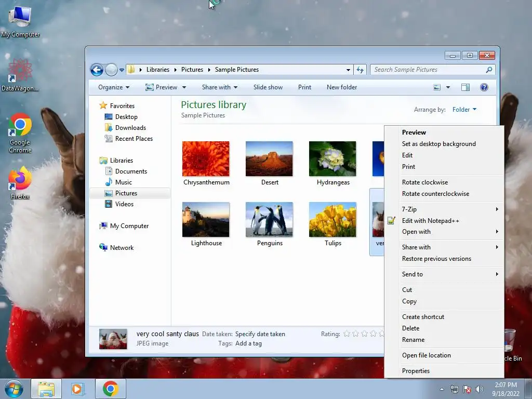Select the Chrysanthemum thumbnail
532x399 pixels.
point(206,159)
